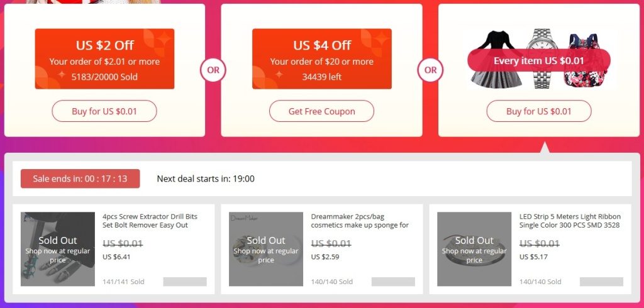This screenshot has width=644, height=308.
Task: Open the LED Strip 5 Meters title
Action: point(569,220)
